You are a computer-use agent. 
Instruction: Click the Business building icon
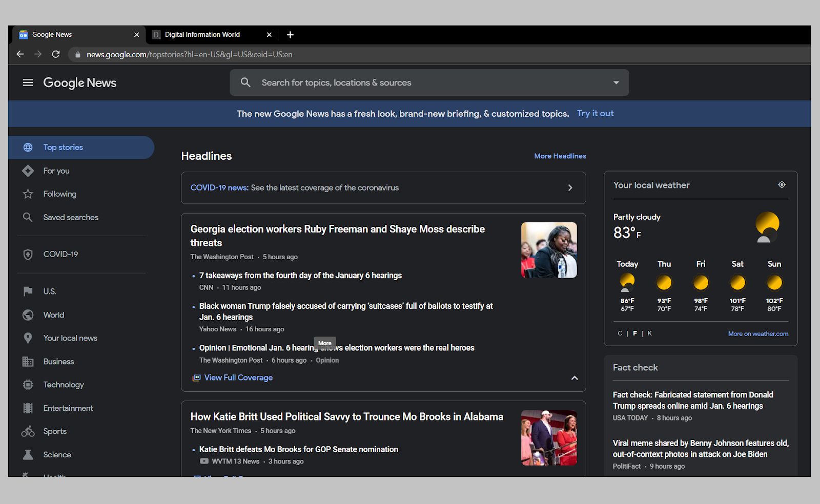click(x=28, y=362)
